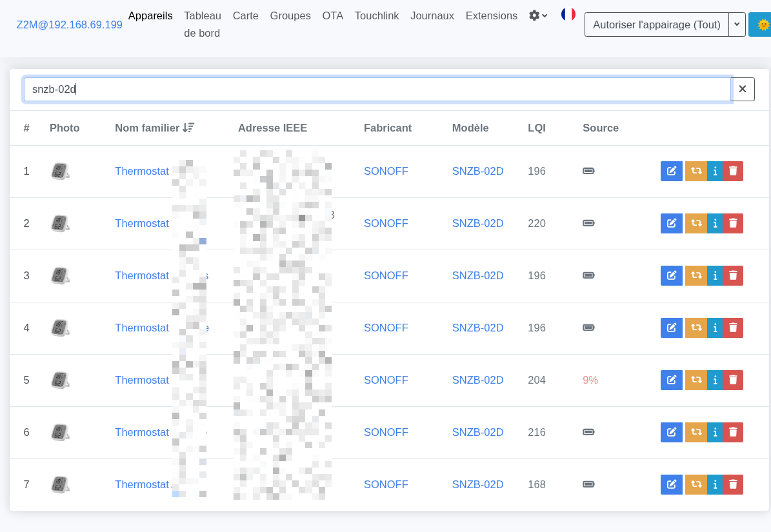Click the SONOFF manufacturer link in row 5
Screen dimensions: 771x532
point(386,380)
